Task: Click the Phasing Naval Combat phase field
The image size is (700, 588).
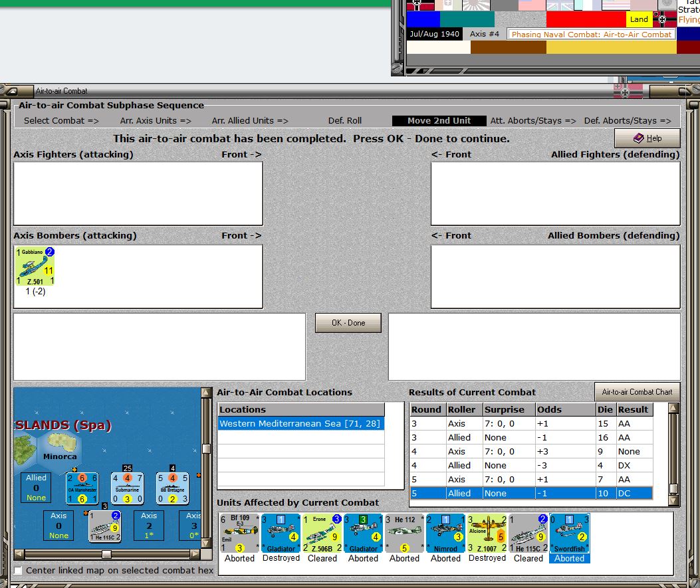Action: (591, 35)
